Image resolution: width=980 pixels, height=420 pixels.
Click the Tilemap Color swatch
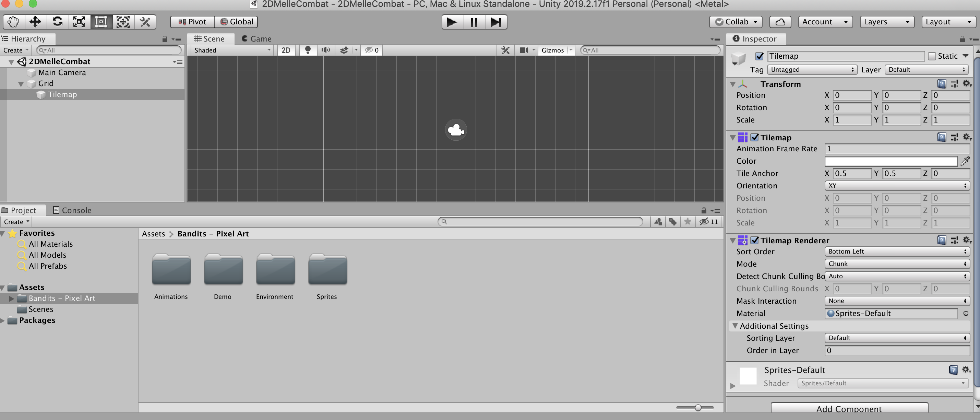[x=891, y=161]
